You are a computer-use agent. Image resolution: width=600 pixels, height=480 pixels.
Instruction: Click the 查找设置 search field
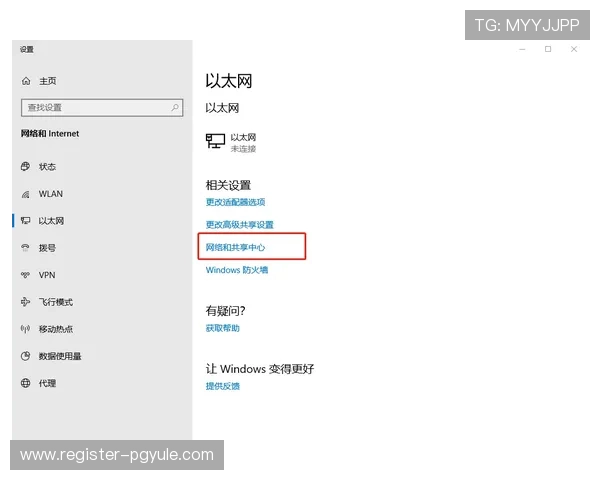(x=102, y=108)
